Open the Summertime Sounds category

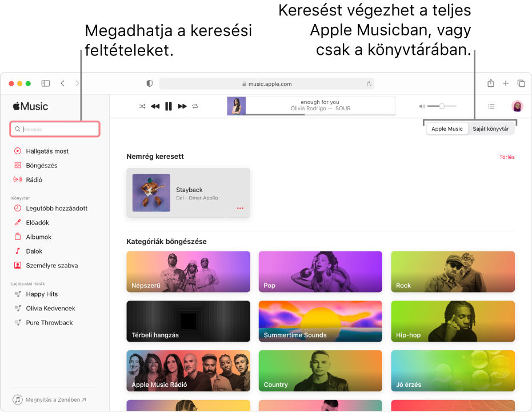[x=320, y=321]
